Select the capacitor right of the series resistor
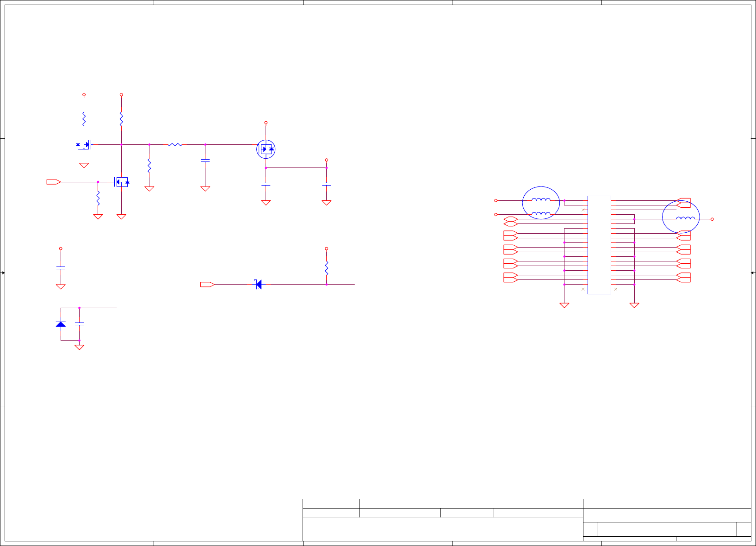The width and height of the screenshot is (756, 546). (205, 160)
